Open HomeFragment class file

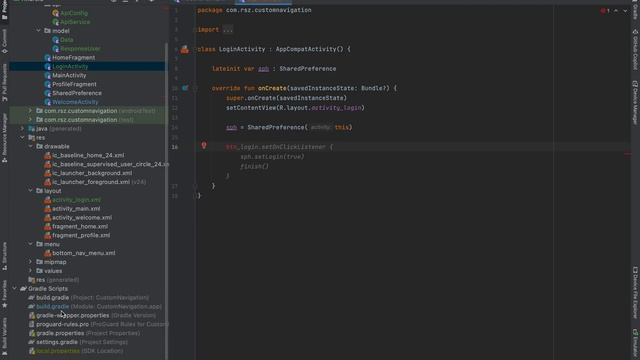click(x=73, y=58)
